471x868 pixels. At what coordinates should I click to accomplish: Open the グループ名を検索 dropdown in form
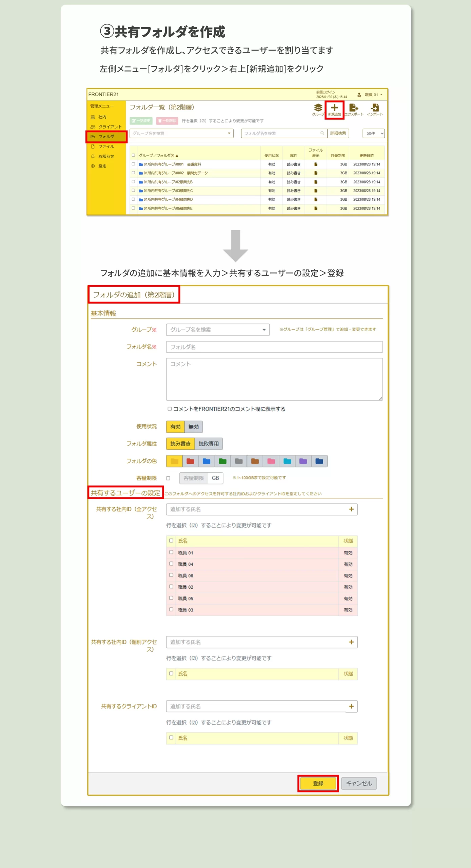pos(218,330)
